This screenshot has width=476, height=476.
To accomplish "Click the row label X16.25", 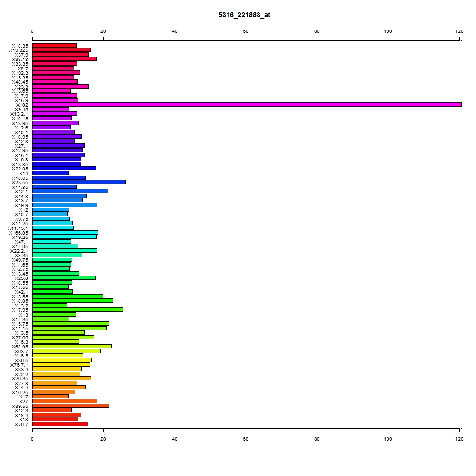I will [x=20, y=393].
